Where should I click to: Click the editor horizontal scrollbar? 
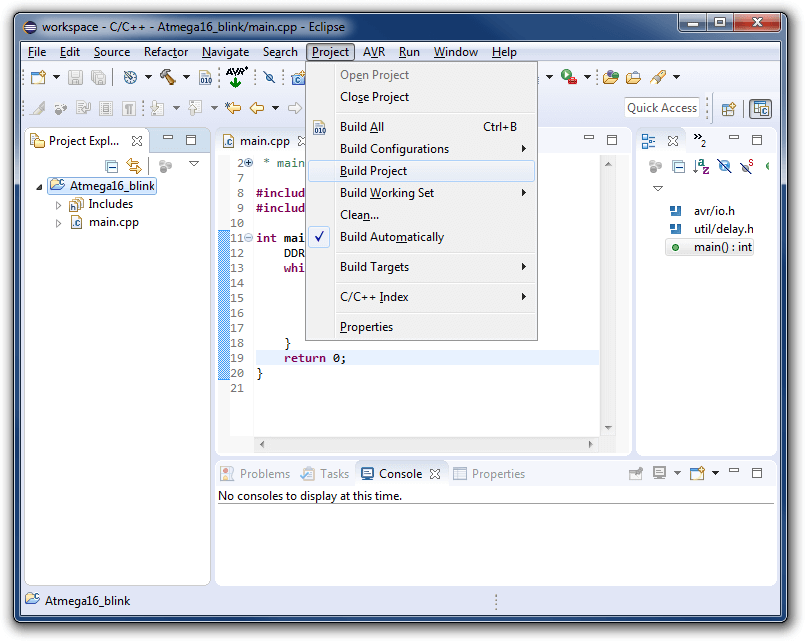pyautogui.click(x=426, y=444)
